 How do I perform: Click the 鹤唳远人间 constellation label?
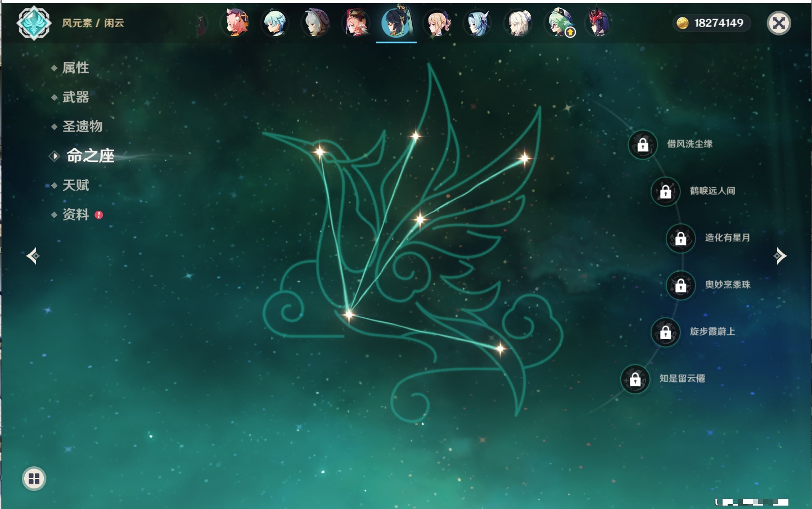click(712, 191)
